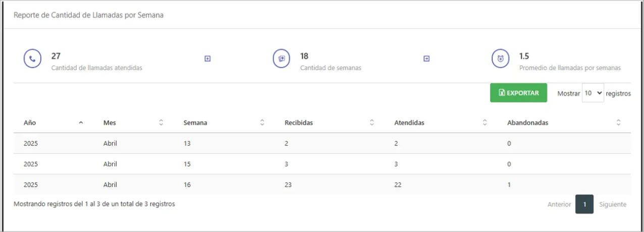This screenshot has height=232, width=644.
Task: Go to the Siguiente page
Action: (x=613, y=204)
